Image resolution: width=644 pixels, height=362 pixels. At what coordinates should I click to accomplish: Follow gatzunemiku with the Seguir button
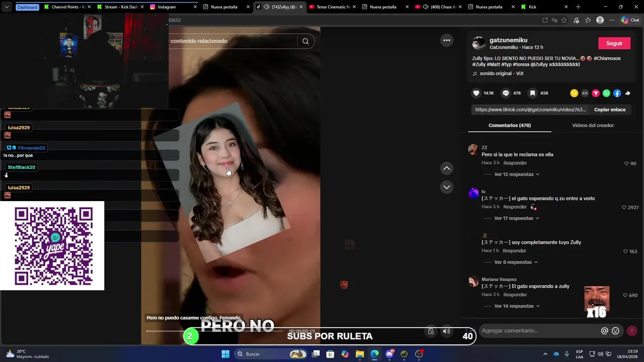pos(614,43)
